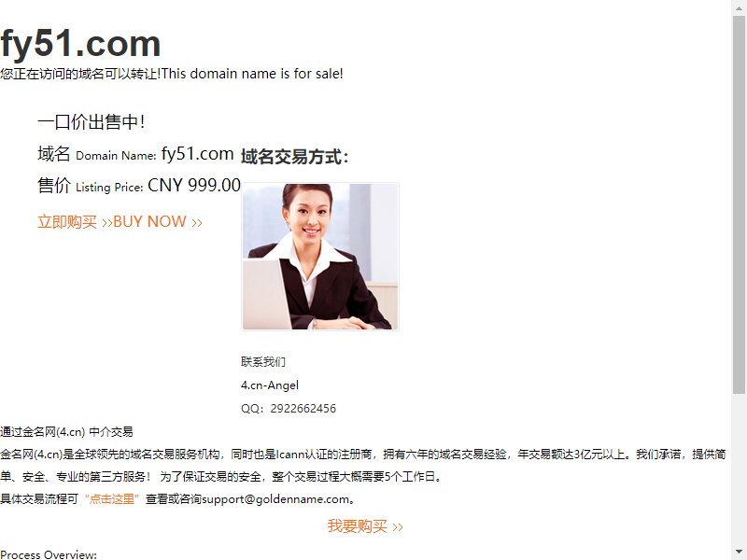The height and width of the screenshot is (560, 747).
Task: Click the Process Overview heading
Action: pos(49,554)
